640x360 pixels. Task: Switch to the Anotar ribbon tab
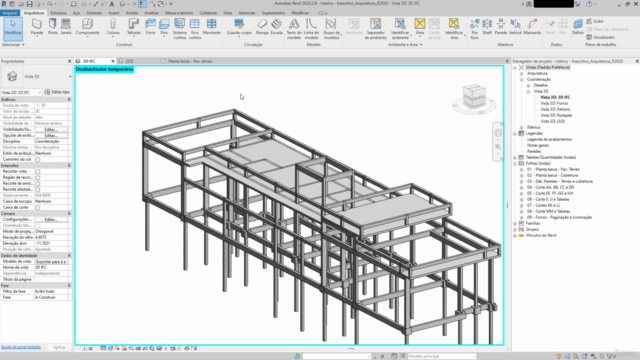(132, 13)
